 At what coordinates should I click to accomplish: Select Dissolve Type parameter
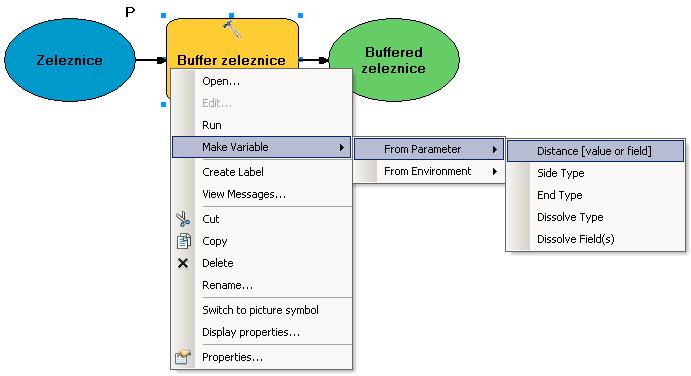(595, 217)
